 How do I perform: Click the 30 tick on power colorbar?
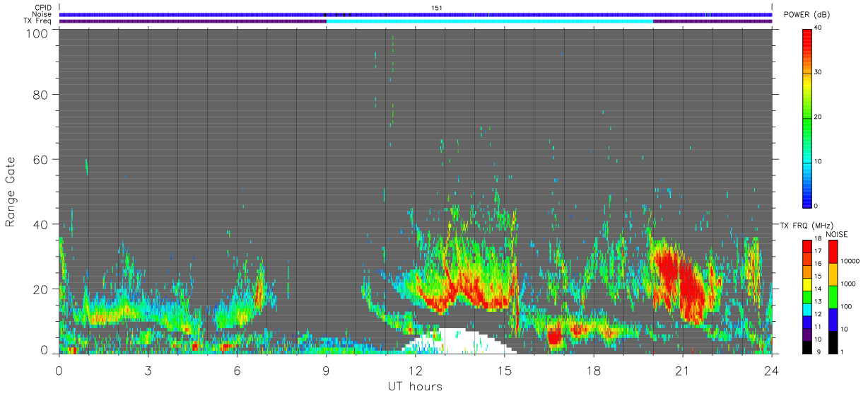(819, 73)
